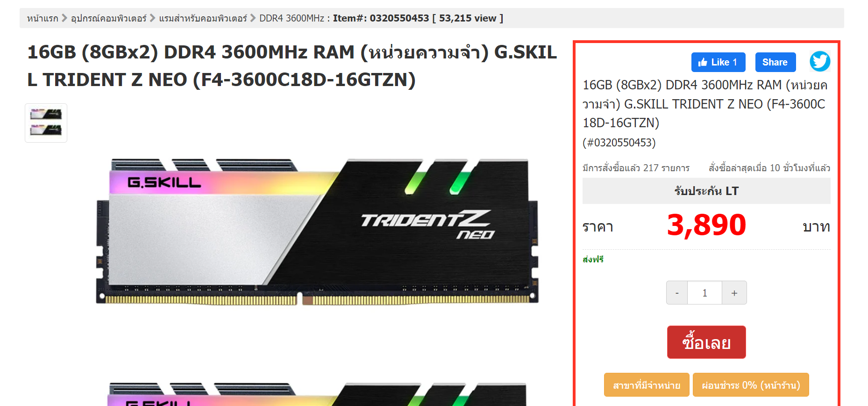
Task: Open แรมสำหรับคอมพิวเตอร์ breadcrumb link
Action: click(x=203, y=18)
